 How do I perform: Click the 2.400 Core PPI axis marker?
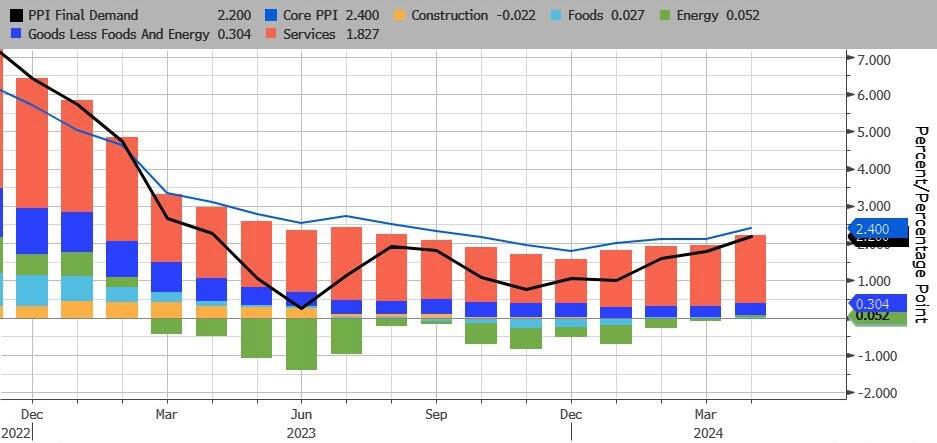tap(877, 229)
